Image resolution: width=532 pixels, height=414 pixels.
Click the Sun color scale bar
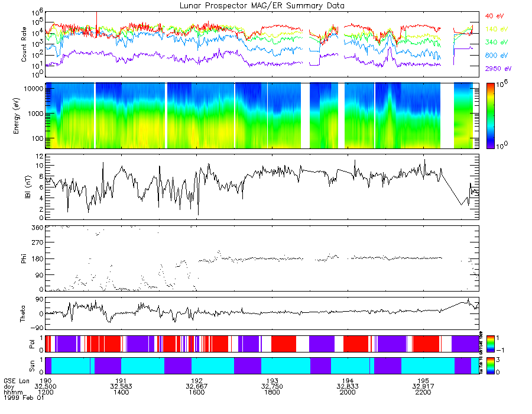pos(490,366)
